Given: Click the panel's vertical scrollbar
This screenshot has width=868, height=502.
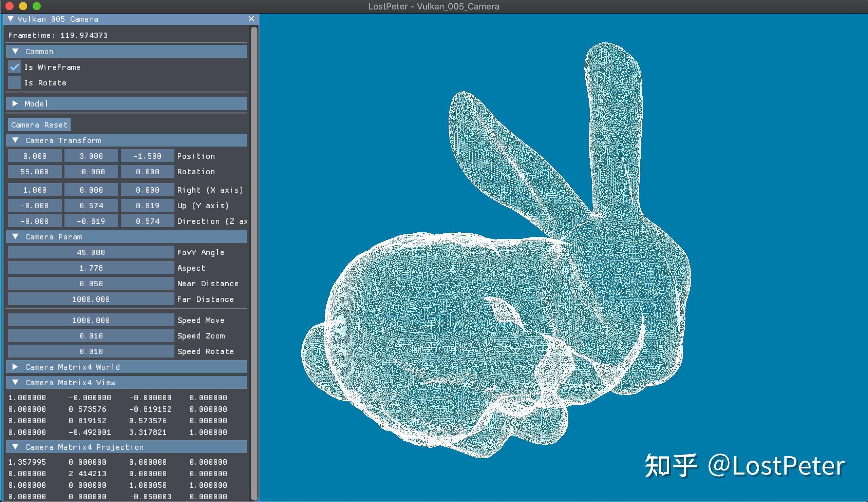Looking at the screenshot, I should point(254,264).
